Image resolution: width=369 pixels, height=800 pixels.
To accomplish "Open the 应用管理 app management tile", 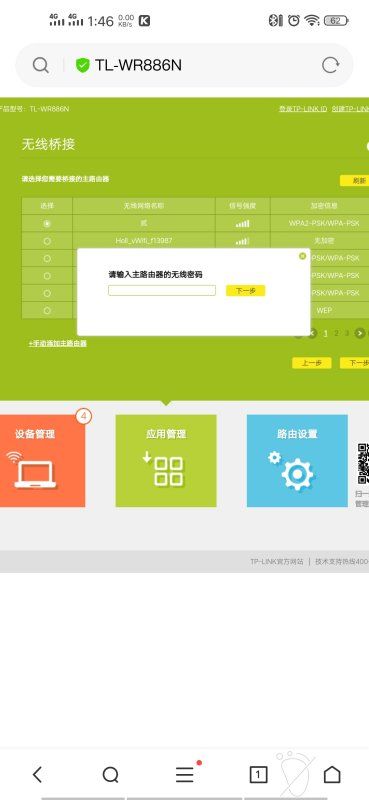I will pos(166,461).
